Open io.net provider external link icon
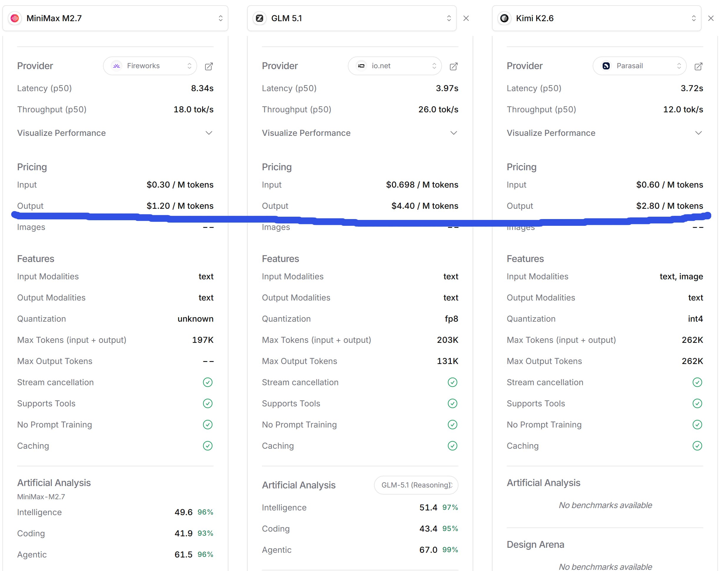This screenshot has height=571, width=728. [453, 66]
